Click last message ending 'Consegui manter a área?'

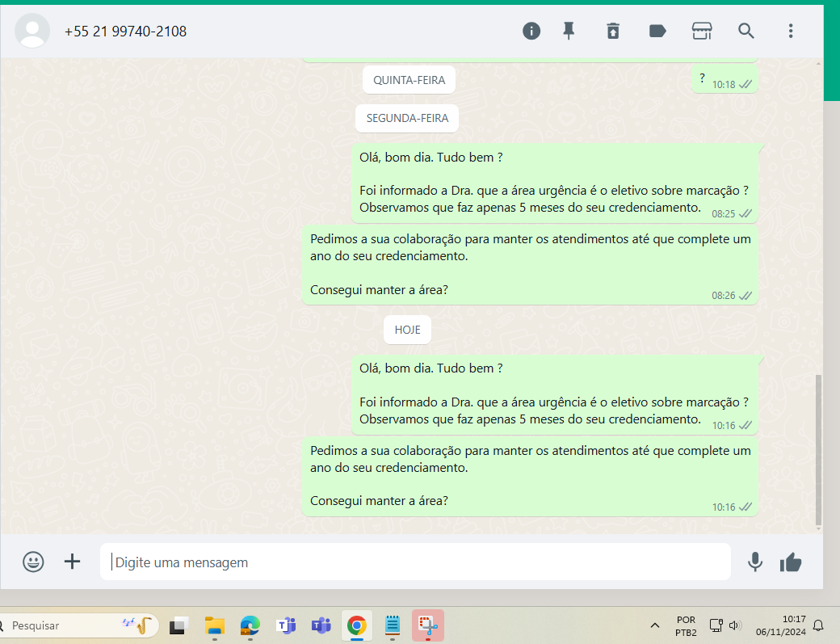[530, 477]
